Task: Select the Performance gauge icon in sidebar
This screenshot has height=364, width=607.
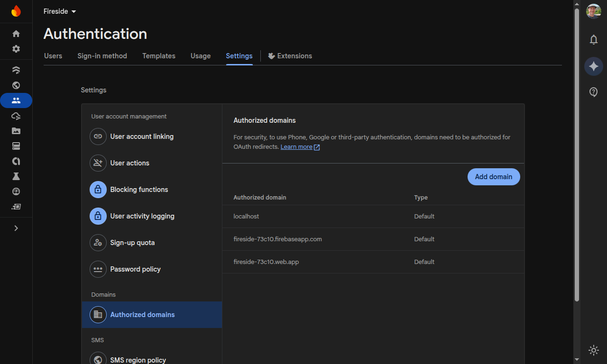Action: click(16, 191)
